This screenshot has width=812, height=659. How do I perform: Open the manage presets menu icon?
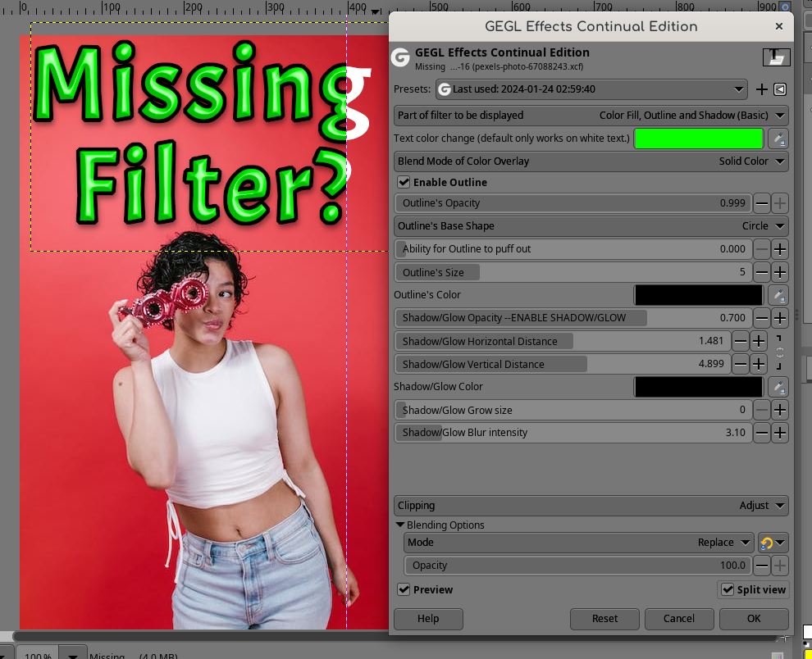[x=780, y=89]
